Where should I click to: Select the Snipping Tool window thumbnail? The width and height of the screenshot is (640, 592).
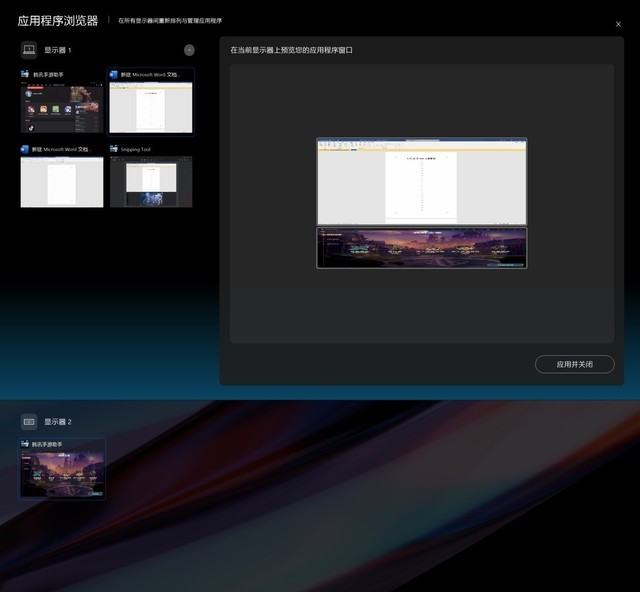coord(151,182)
